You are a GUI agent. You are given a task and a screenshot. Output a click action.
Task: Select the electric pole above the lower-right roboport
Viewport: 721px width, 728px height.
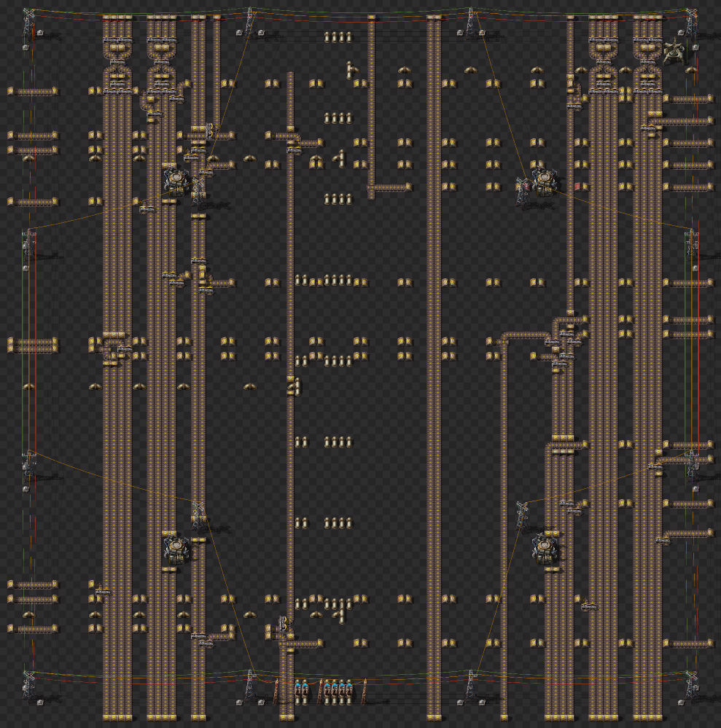(x=522, y=514)
